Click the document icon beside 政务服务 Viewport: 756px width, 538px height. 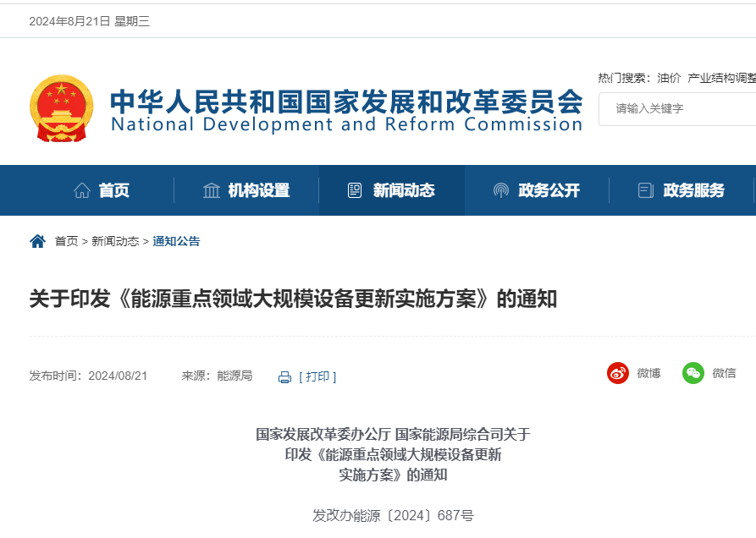[x=644, y=189]
